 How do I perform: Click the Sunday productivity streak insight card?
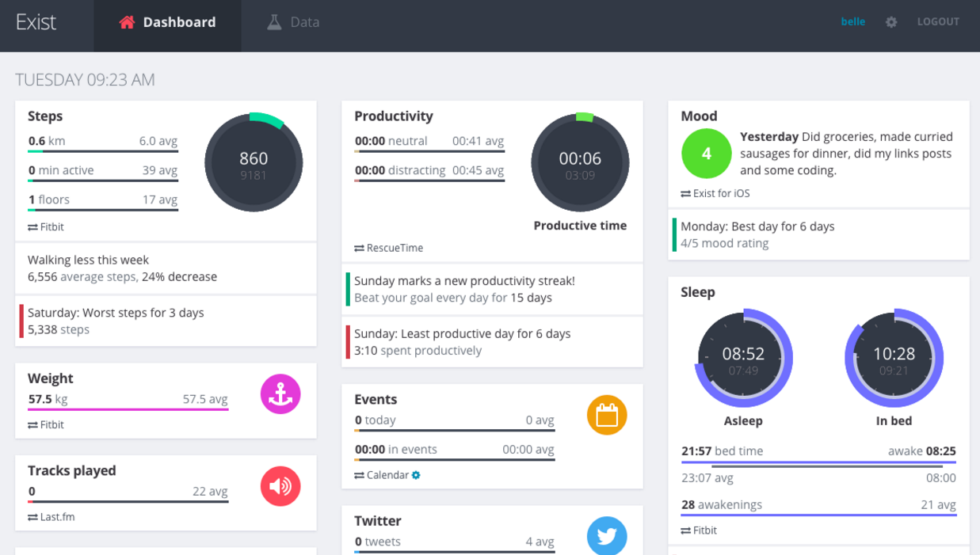pyautogui.click(x=492, y=289)
